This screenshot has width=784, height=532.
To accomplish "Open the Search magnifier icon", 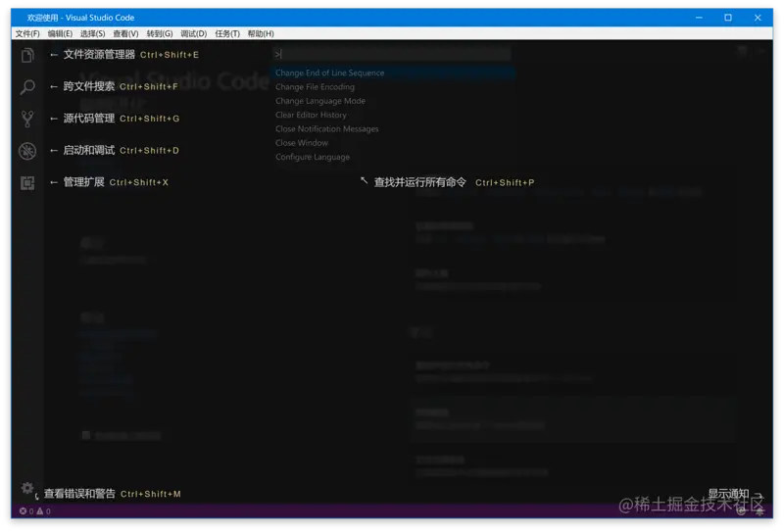I will pos(28,87).
